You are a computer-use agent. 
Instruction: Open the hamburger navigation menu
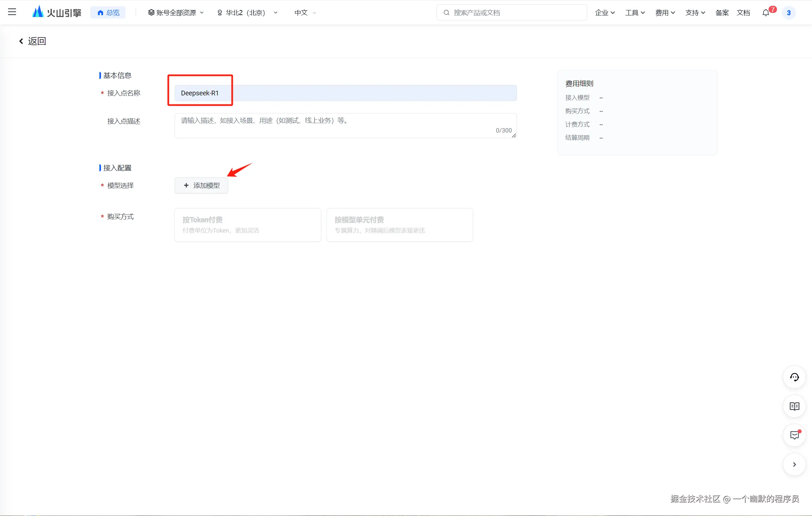tap(12, 12)
